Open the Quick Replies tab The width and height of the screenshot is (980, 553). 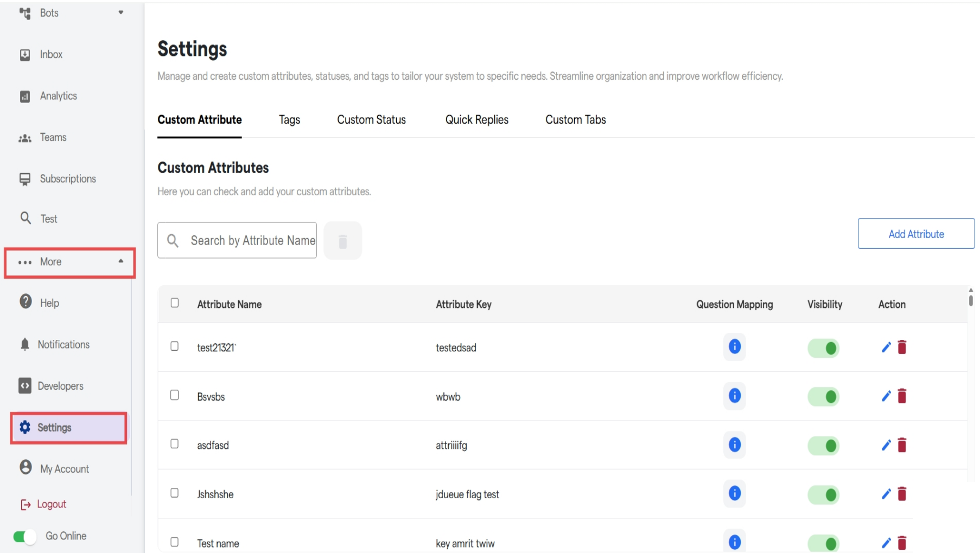(x=476, y=120)
